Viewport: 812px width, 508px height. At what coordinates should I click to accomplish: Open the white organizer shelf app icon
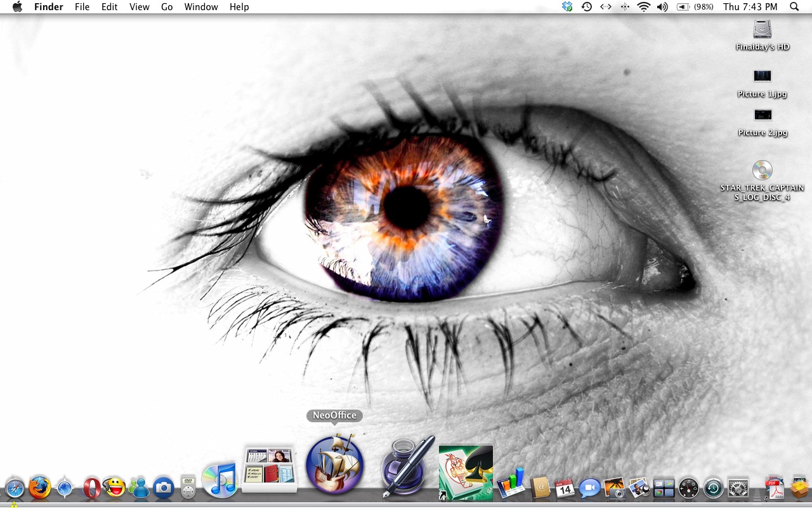(x=270, y=470)
